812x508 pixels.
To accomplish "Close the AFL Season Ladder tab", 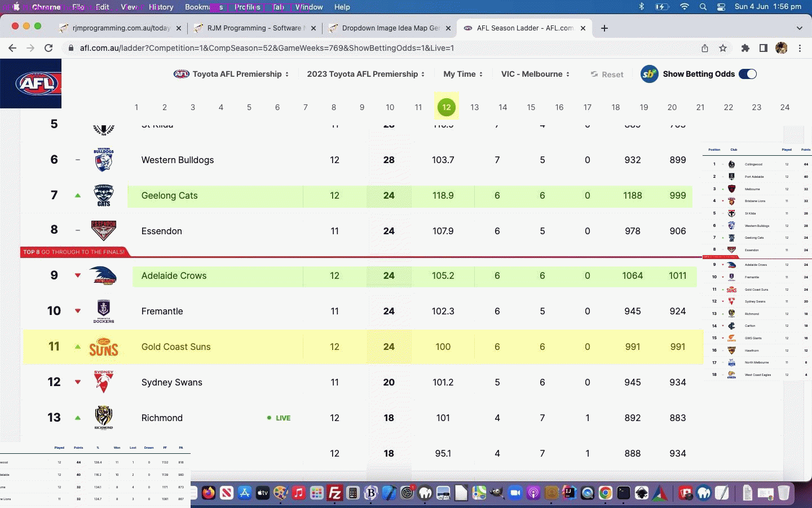I will (583, 28).
